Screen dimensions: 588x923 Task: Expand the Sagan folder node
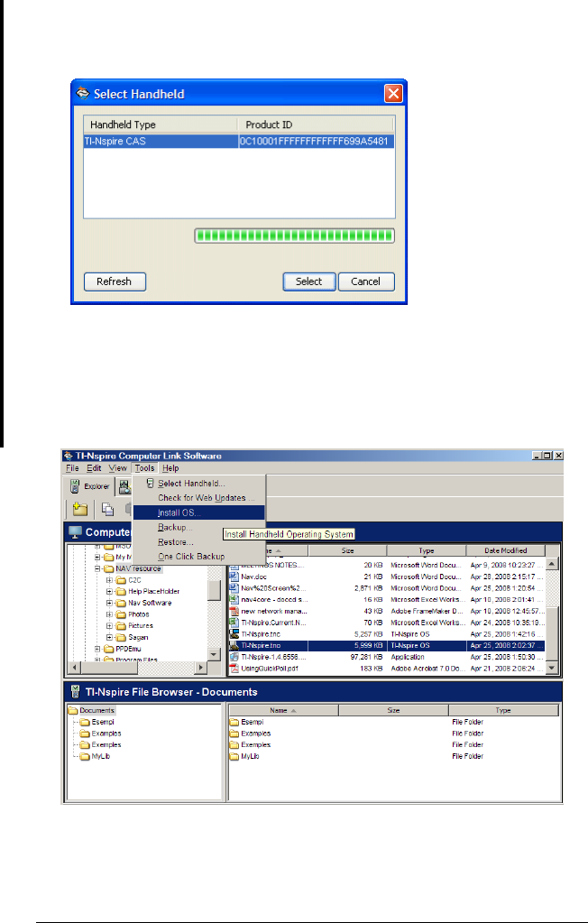tap(109, 638)
